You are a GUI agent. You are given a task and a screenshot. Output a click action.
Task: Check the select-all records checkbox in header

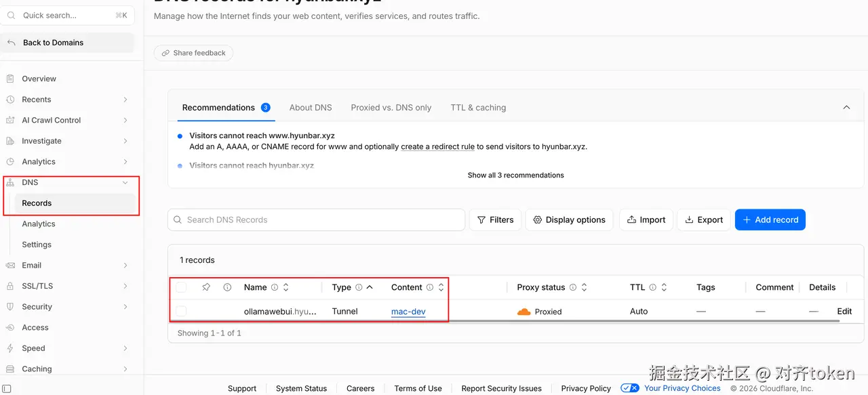[181, 287]
